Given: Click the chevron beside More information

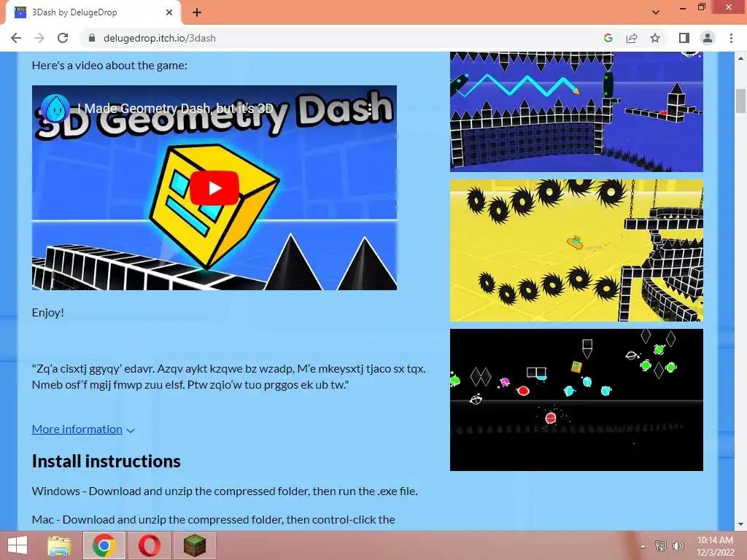Looking at the screenshot, I should click(x=131, y=430).
